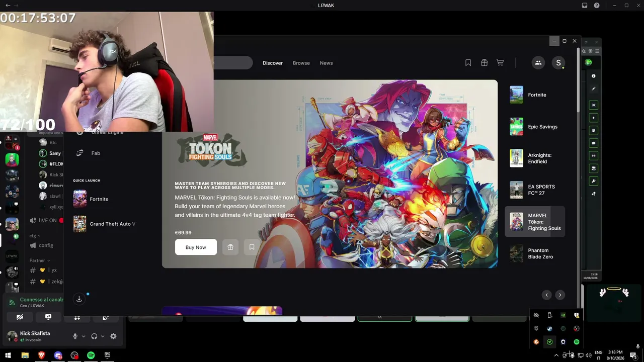The image size is (644, 362).
Task: Click the Epic Games window vertical scrollbar
Action: pyautogui.click(x=578, y=80)
